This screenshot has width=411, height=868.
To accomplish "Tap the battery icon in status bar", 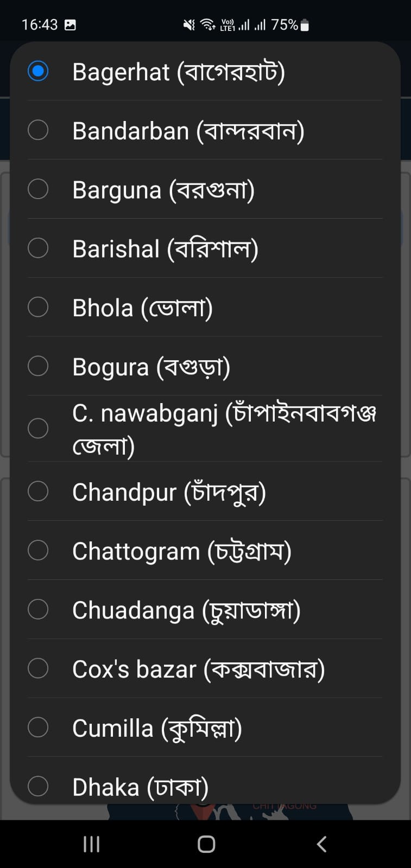I will coord(305,25).
